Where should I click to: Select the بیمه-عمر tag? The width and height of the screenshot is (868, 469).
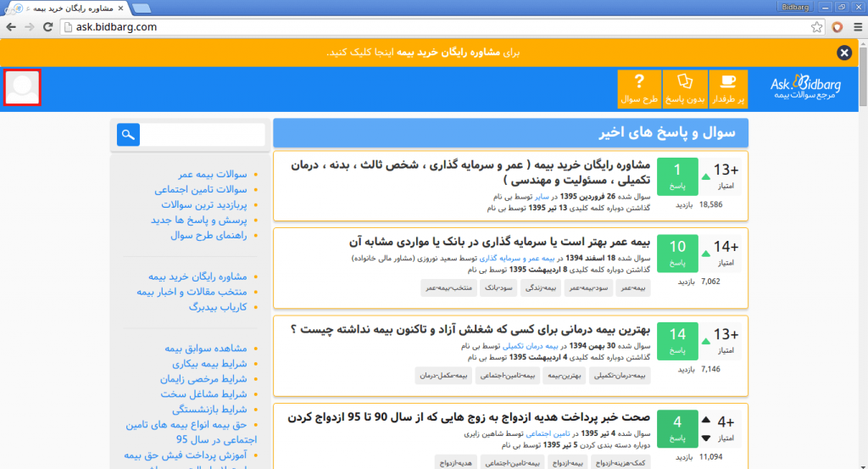click(x=633, y=288)
